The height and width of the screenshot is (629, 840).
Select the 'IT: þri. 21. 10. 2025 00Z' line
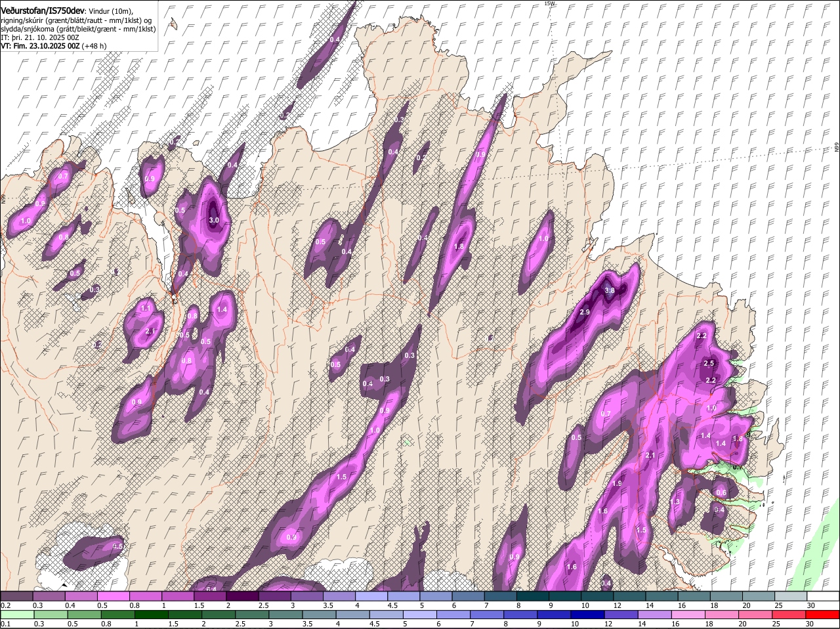click(x=40, y=37)
